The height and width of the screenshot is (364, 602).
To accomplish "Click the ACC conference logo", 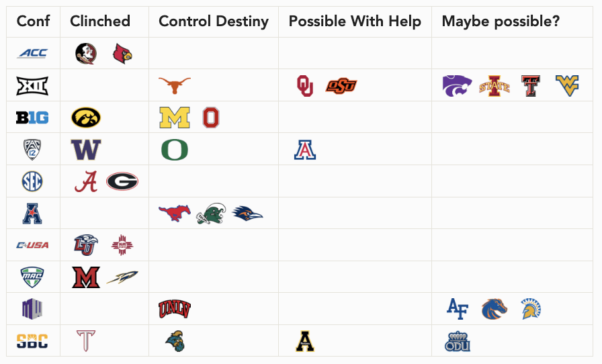I will pyautogui.click(x=33, y=53).
